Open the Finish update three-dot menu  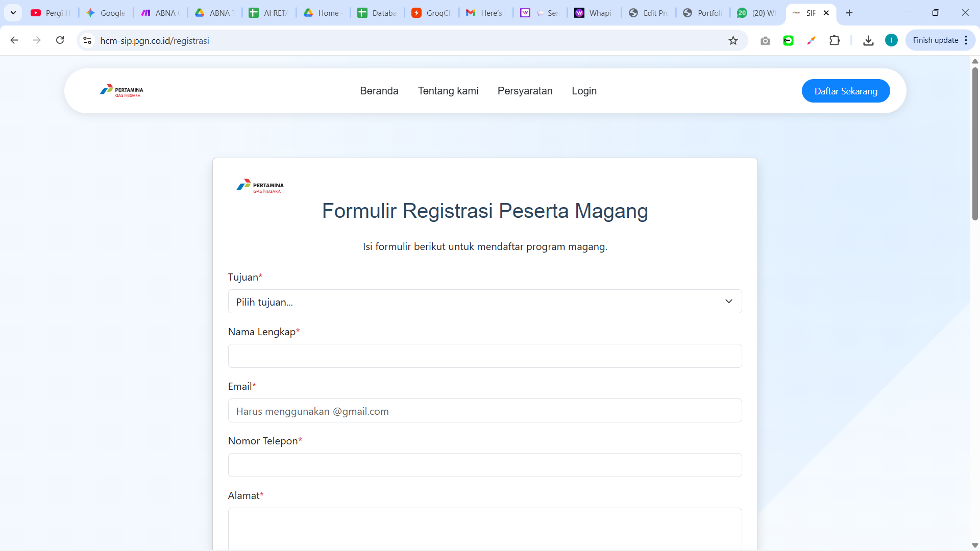[966, 40]
